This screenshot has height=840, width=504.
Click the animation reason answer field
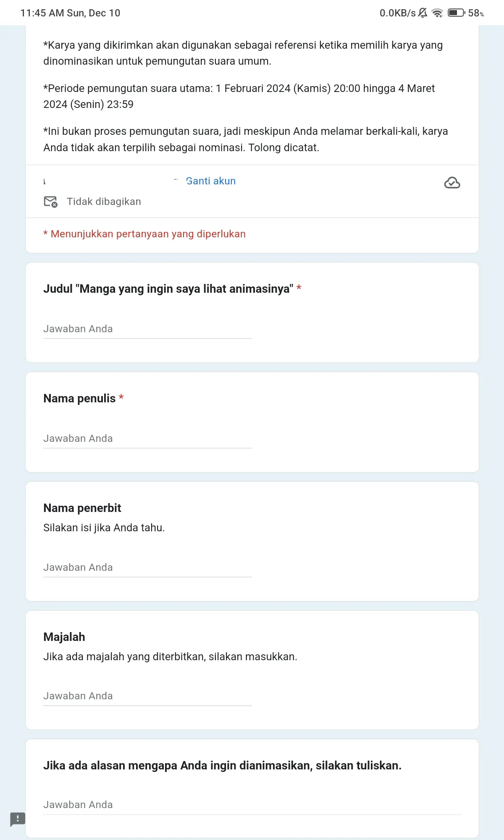click(x=252, y=805)
